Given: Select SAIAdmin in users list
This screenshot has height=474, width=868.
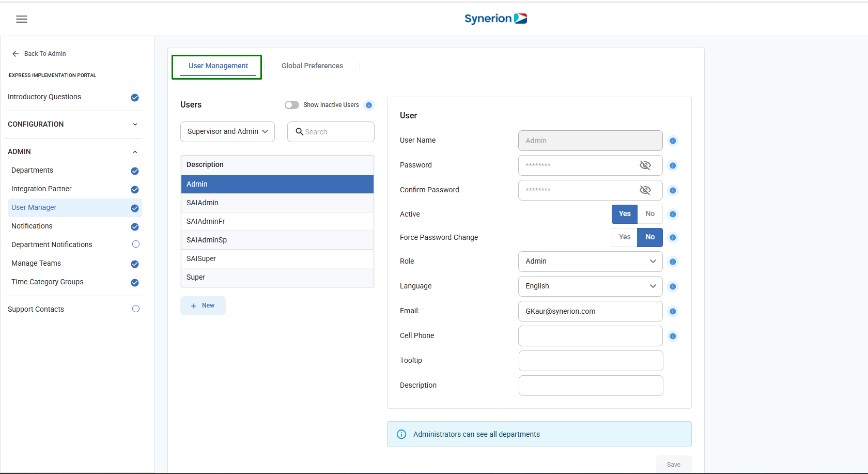Looking at the screenshot, I should tap(277, 203).
